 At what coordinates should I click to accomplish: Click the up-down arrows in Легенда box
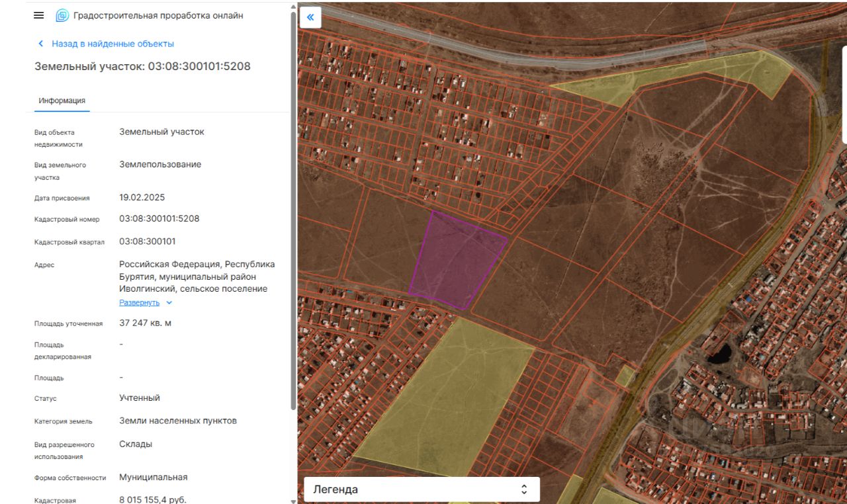pos(524,489)
